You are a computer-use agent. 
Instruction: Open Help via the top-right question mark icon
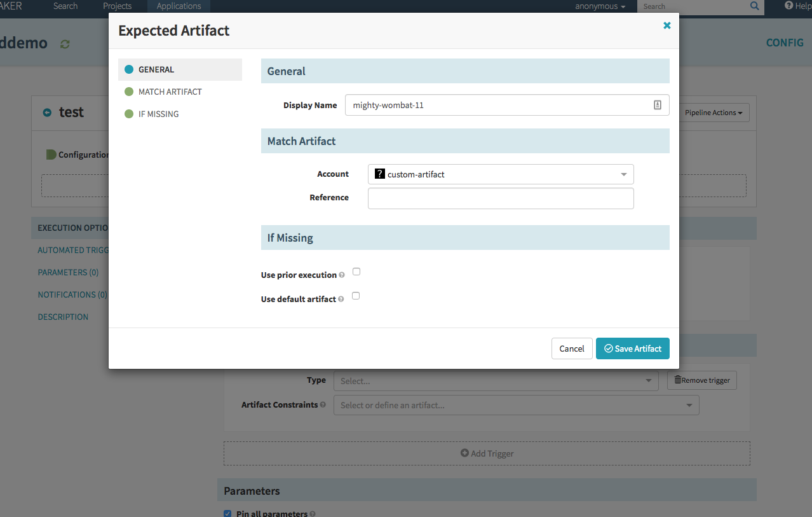(788, 6)
